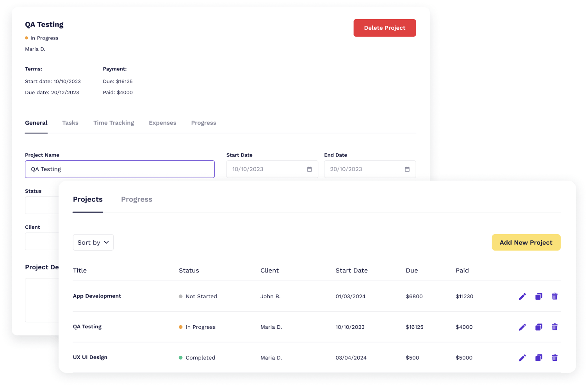Open the Sort by dropdown
Viewport: 588px width, 387px height.
click(93, 242)
